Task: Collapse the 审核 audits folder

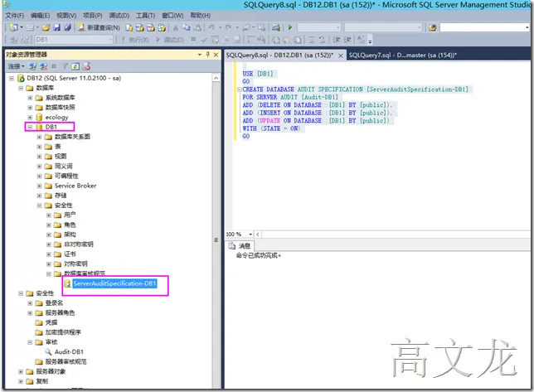Action: pos(30,342)
